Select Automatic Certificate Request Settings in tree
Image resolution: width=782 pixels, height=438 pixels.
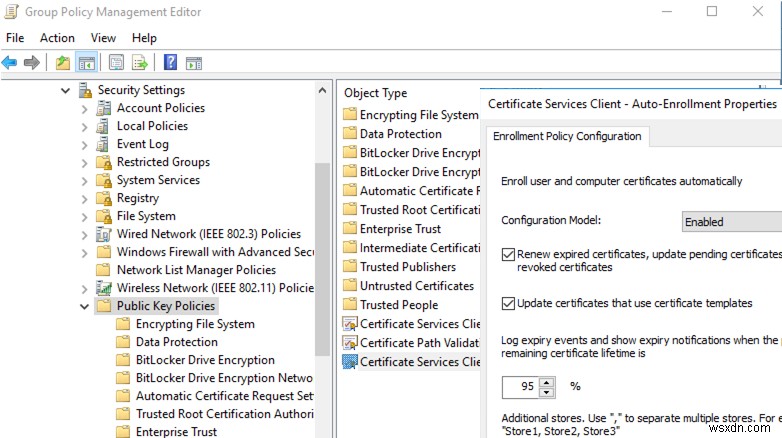[224, 396]
